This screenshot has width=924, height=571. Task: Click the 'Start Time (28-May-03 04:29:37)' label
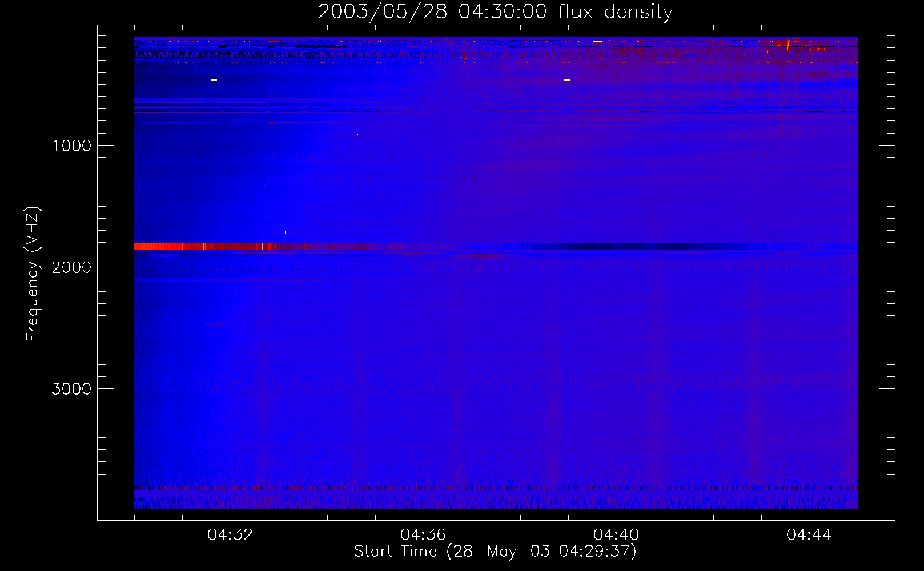pyautogui.click(x=495, y=552)
